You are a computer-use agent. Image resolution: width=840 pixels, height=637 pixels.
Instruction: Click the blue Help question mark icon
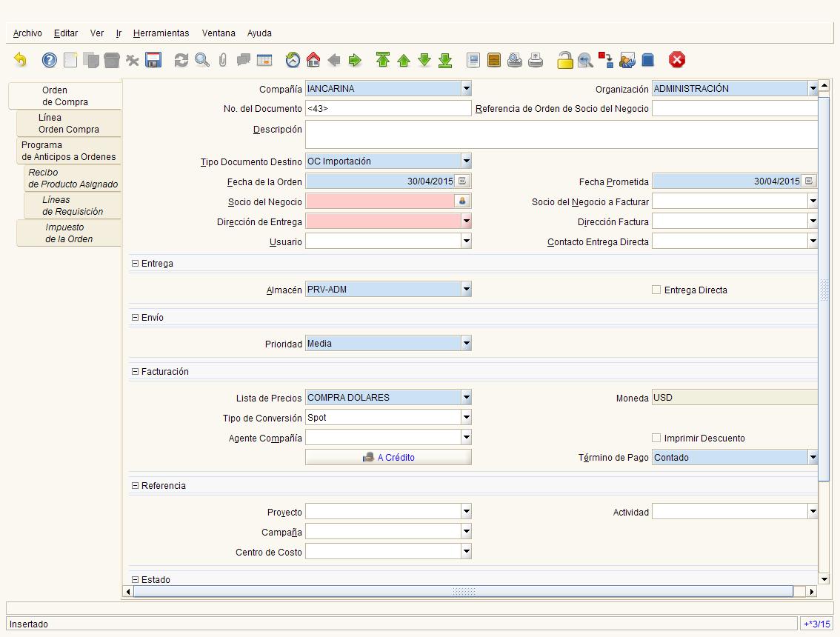tap(50, 60)
